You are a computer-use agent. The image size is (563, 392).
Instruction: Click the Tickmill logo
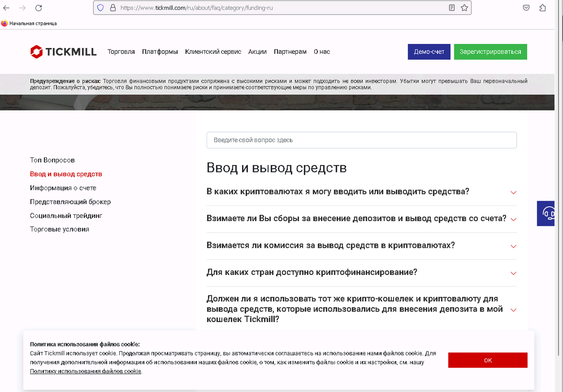click(x=64, y=52)
